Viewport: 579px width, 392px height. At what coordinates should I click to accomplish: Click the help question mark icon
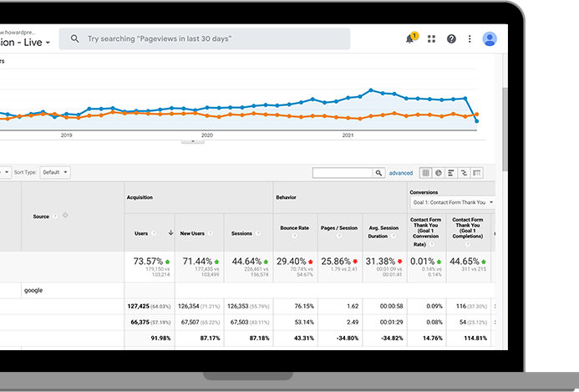click(451, 39)
